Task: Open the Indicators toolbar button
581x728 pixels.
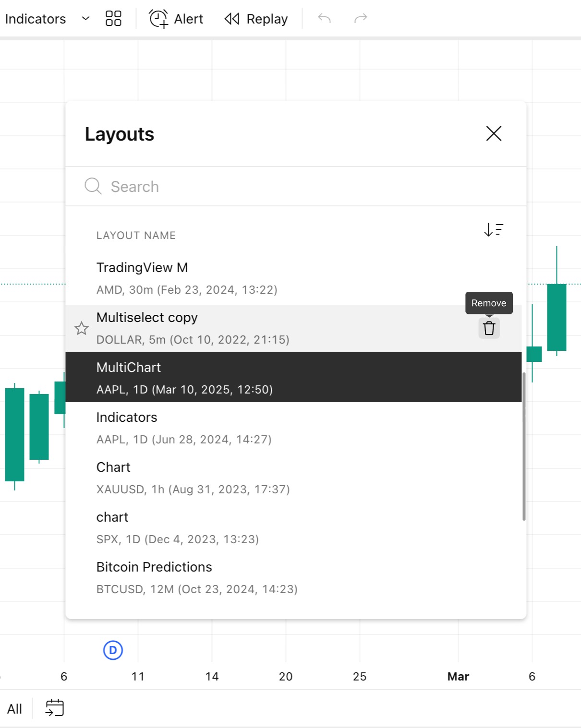Action: click(36, 19)
